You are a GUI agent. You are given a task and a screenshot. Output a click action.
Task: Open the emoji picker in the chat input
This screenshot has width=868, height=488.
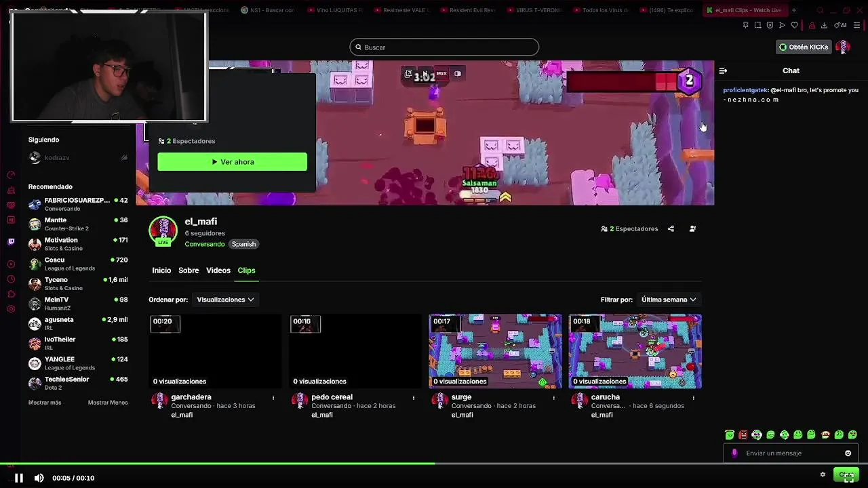(x=848, y=453)
